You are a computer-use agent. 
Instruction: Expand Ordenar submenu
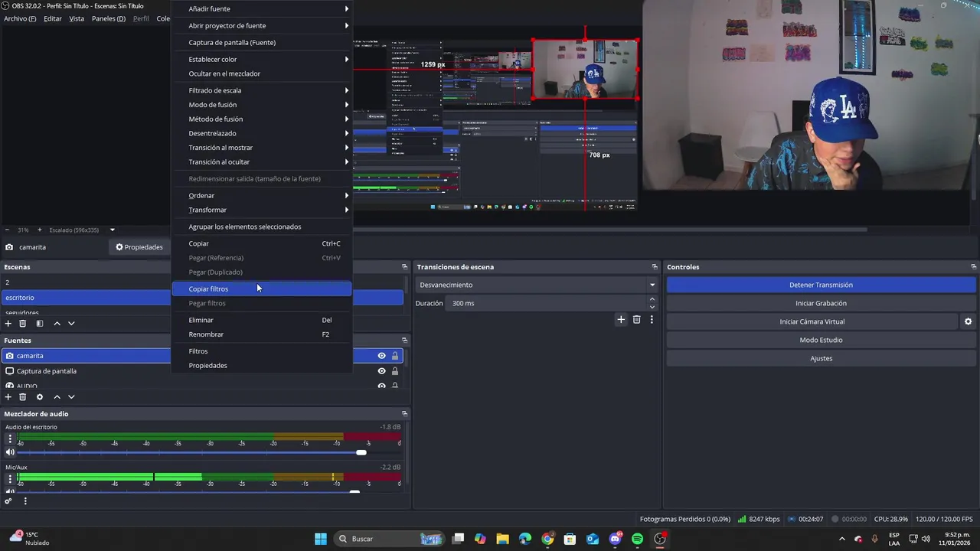261,195
